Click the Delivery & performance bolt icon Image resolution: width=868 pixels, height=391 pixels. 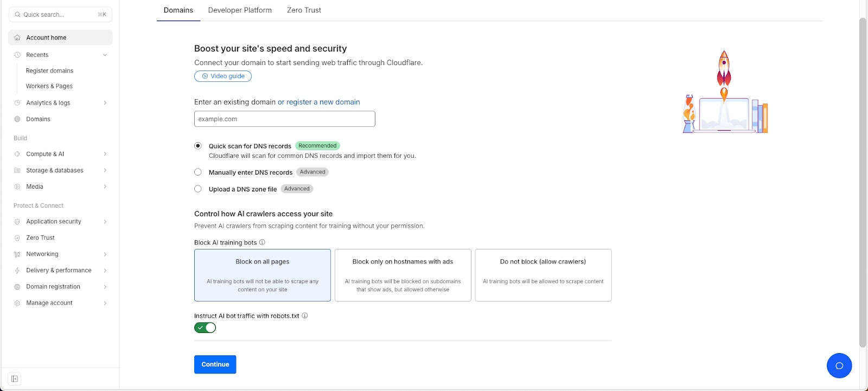click(x=17, y=271)
